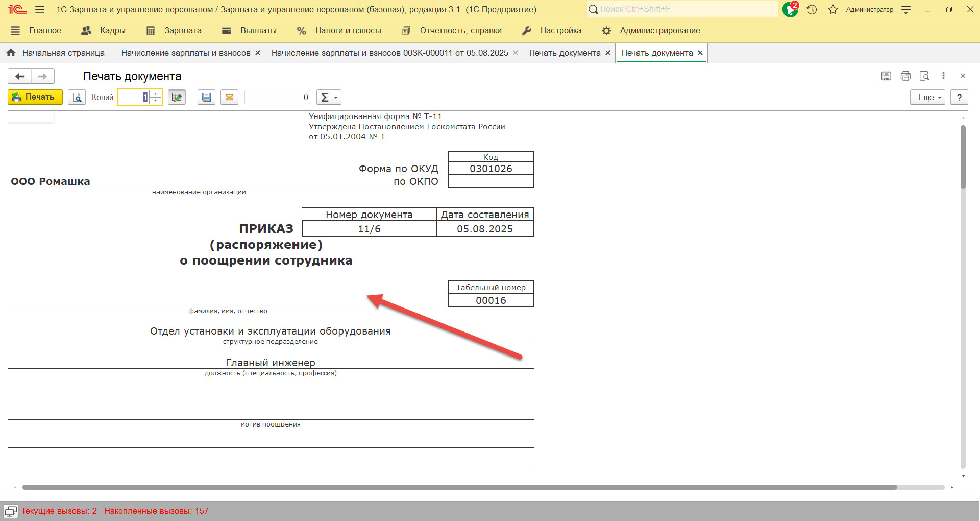980x521 pixels.
Task: Open the service settings menu beside Администратор
Action: click(906, 9)
